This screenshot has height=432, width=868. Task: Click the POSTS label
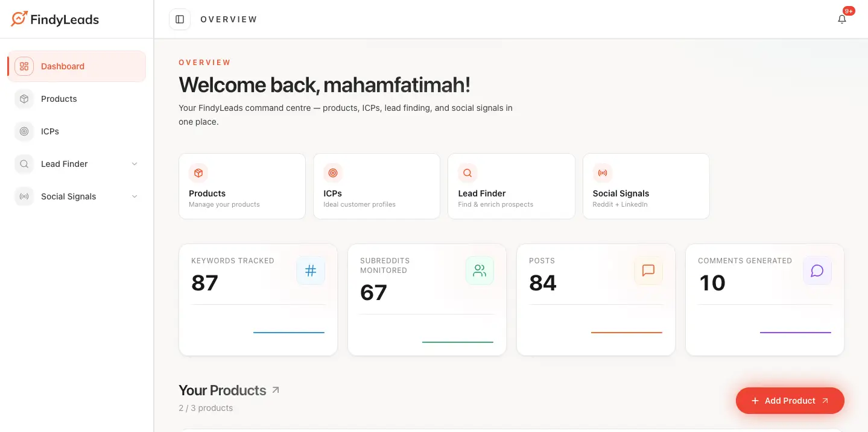point(542,261)
